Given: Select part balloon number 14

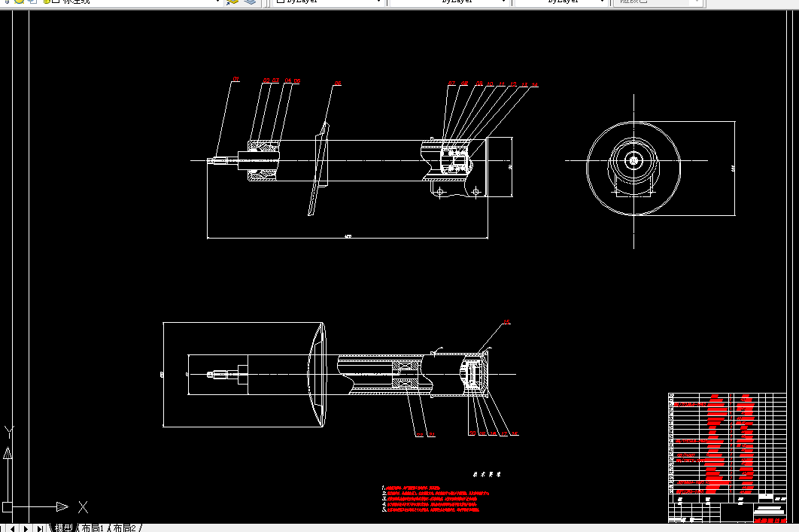Looking at the screenshot, I should pyautogui.click(x=534, y=84).
